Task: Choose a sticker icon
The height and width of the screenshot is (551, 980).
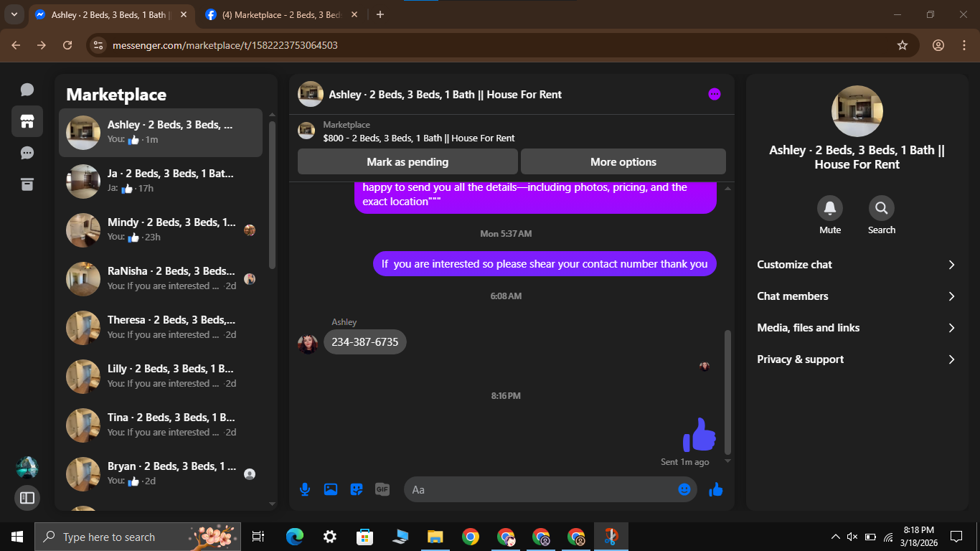Action: [357, 489]
